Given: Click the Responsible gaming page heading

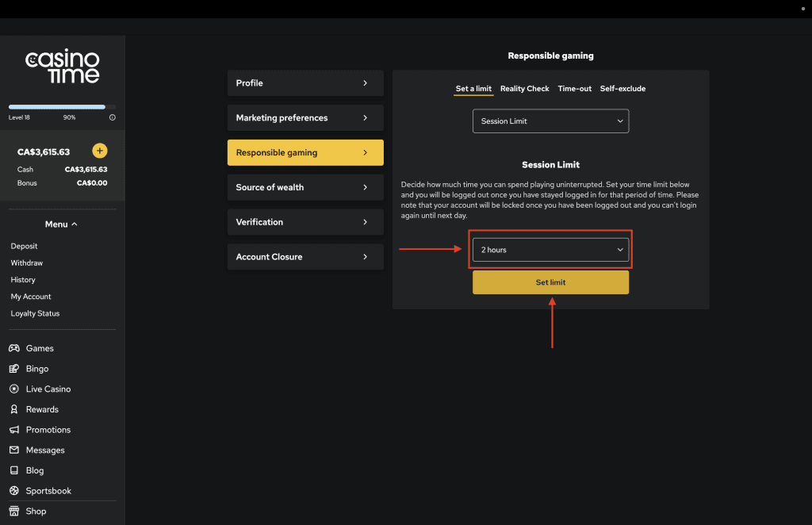Looking at the screenshot, I should coord(550,56).
